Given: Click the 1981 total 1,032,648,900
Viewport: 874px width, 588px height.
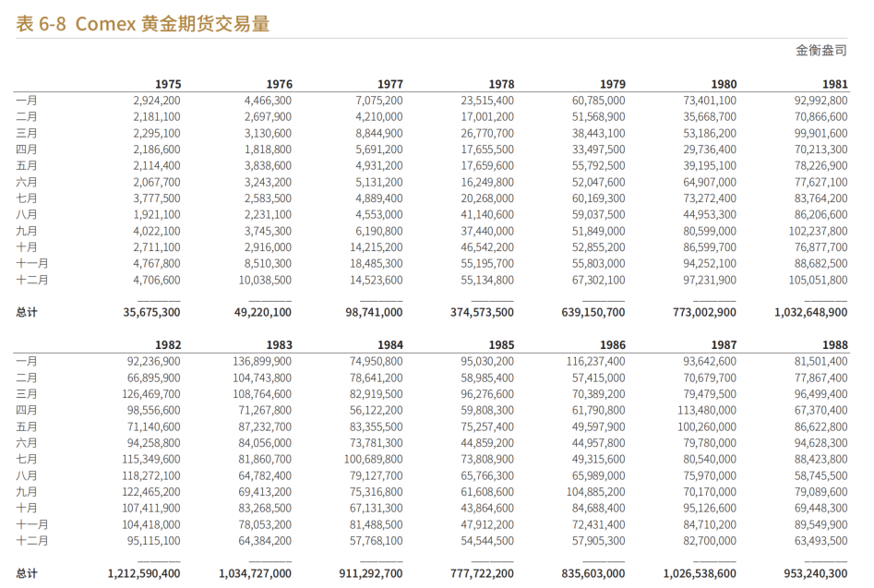Looking at the screenshot, I should tap(811, 312).
